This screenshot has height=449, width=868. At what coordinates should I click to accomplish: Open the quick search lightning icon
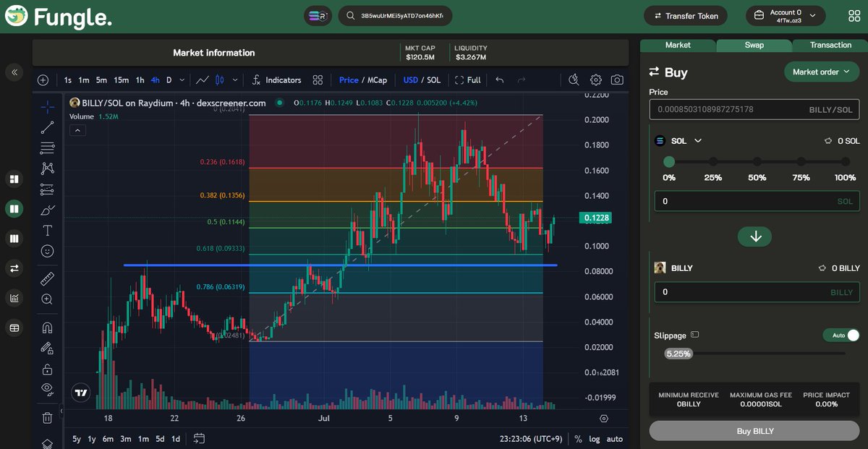point(574,80)
